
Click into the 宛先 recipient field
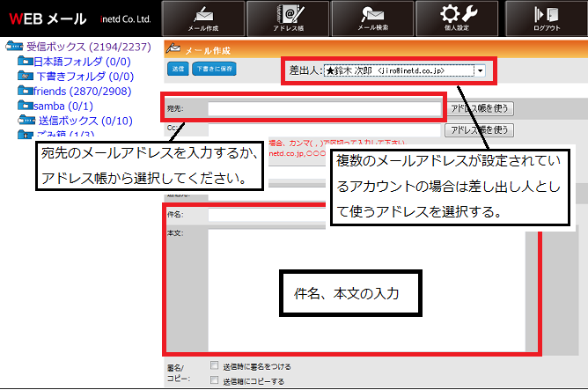tap(325, 108)
